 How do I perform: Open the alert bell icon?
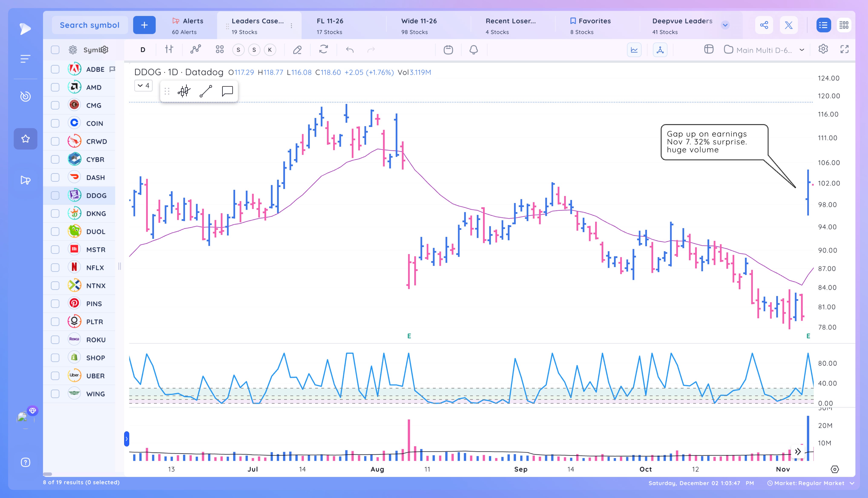point(473,50)
